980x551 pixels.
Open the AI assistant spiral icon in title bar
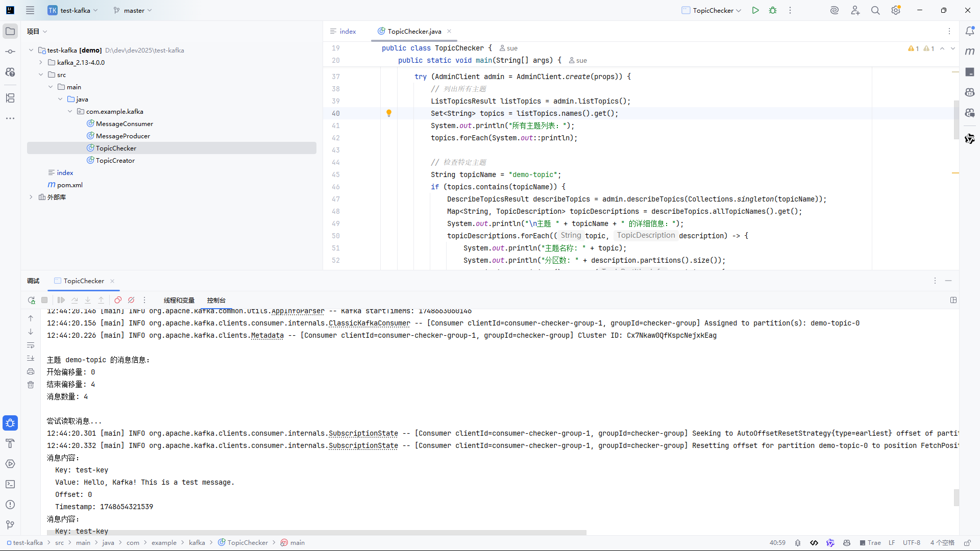coord(835,10)
